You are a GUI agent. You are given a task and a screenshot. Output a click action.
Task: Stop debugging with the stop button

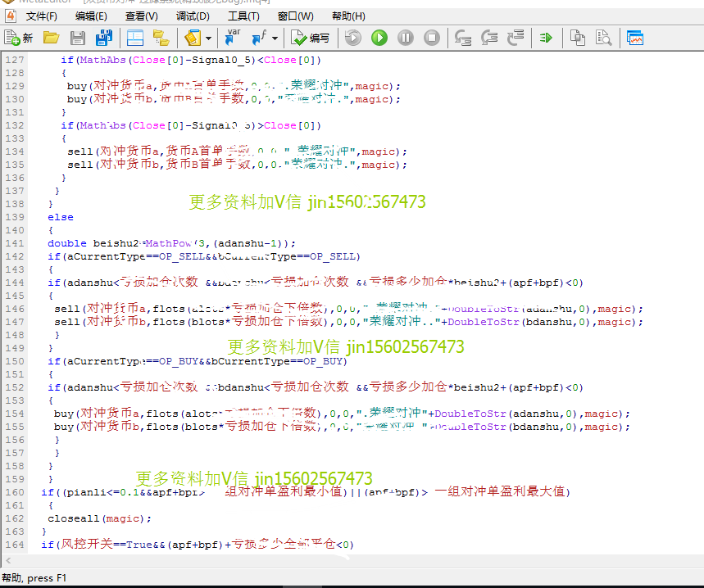click(x=432, y=38)
